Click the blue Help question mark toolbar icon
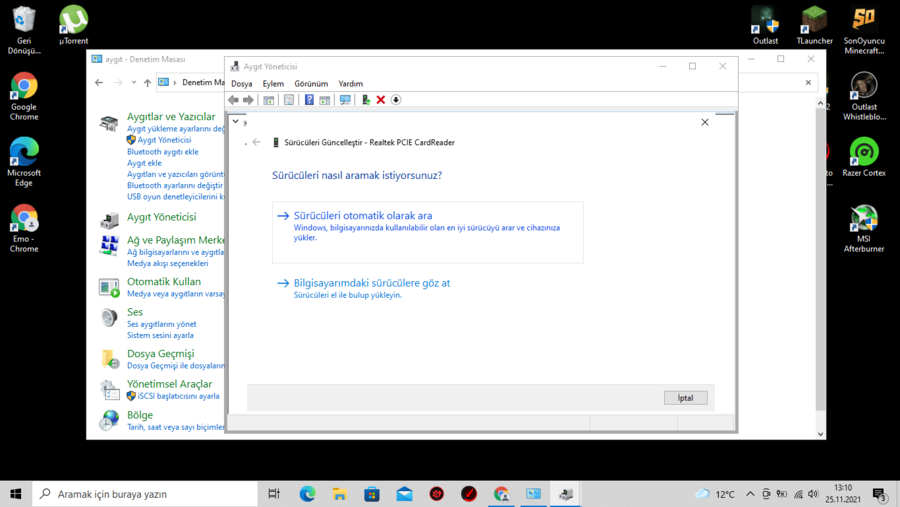This screenshot has width=900, height=507. tap(309, 100)
